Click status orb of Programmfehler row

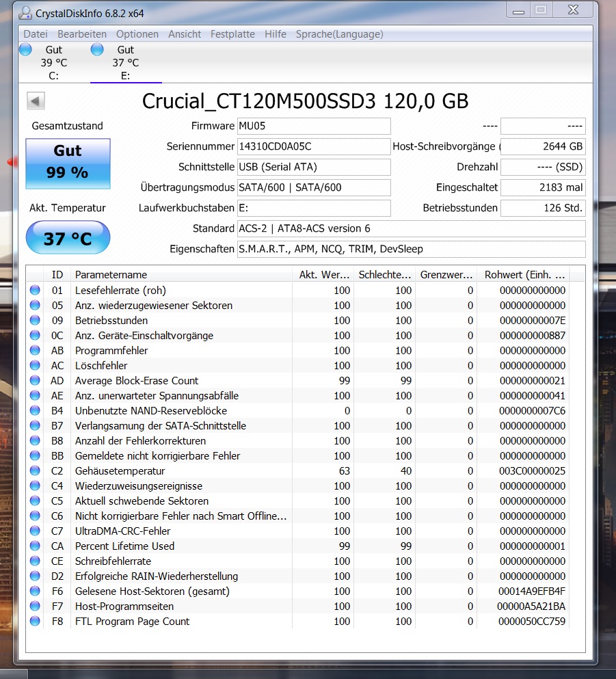pyautogui.click(x=35, y=350)
